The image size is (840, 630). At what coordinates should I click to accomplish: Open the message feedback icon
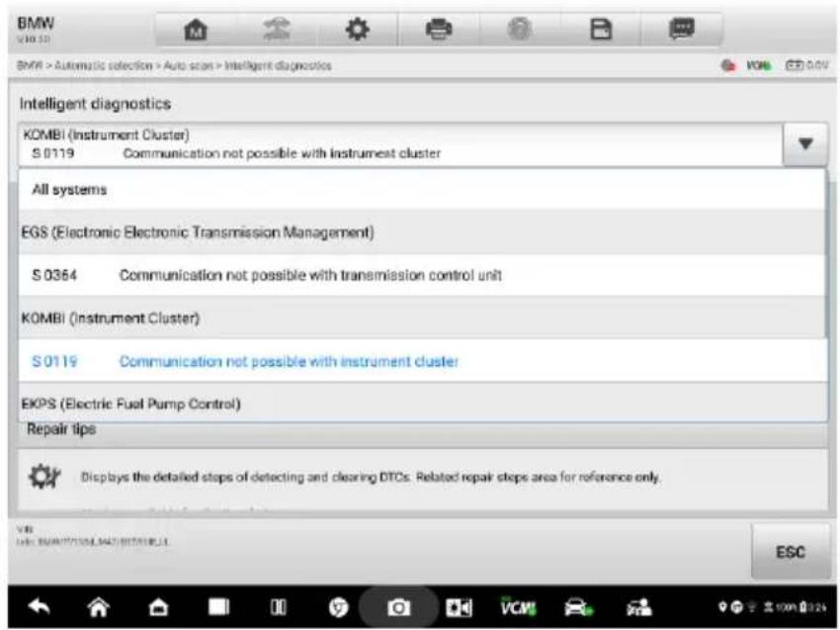tap(682, 29)
